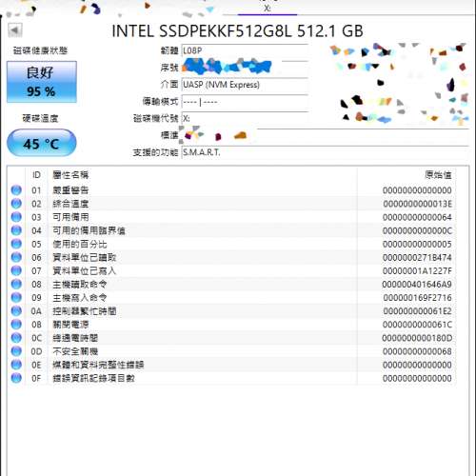
Task: Click the status orb for row 03
Action: point(16,217)
